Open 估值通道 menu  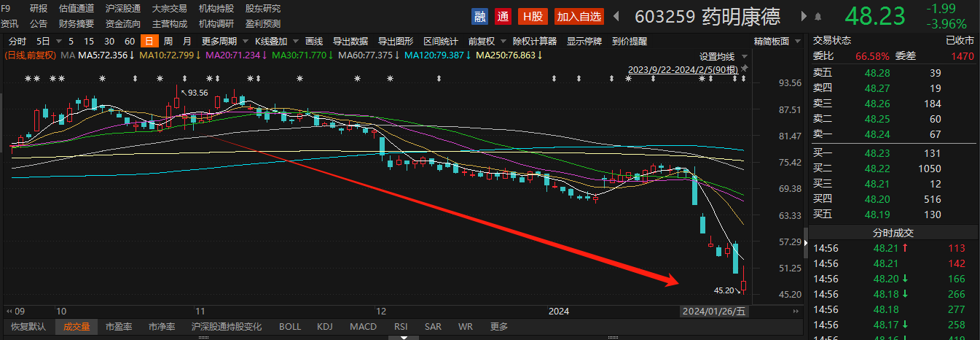[x=77, y=9]
